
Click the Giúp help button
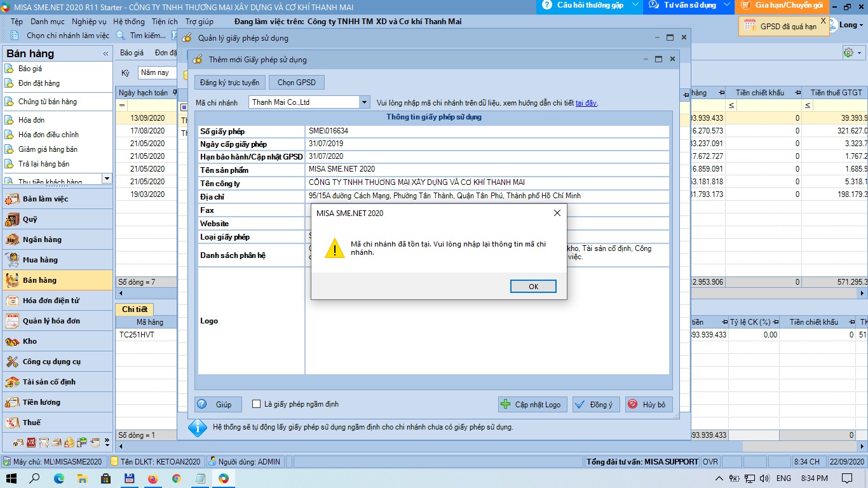pos(218,404)
